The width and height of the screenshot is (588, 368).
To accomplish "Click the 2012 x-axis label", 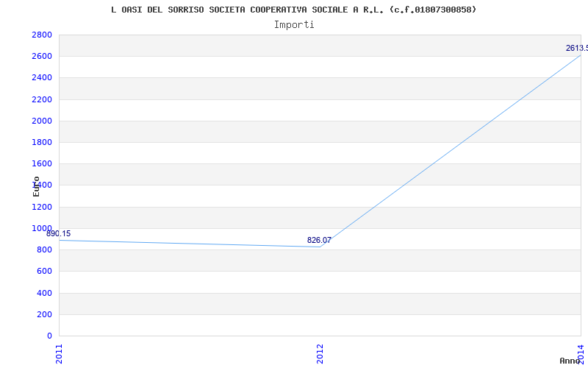I will coord(320,354).
